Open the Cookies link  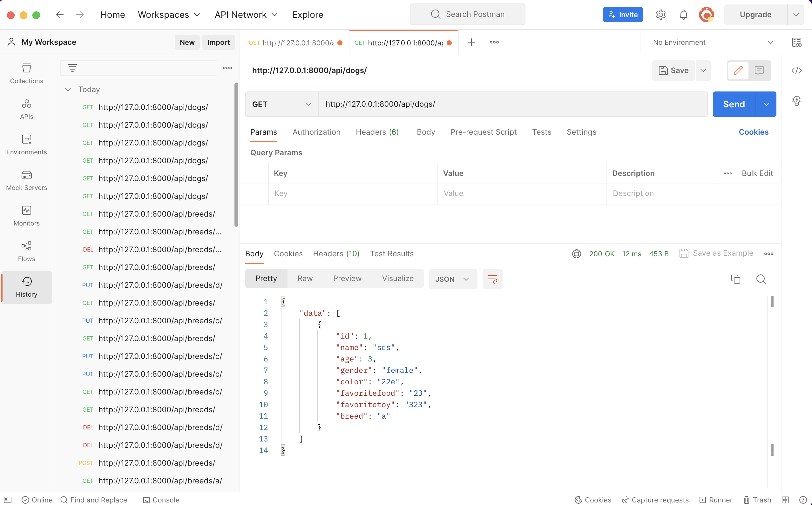753,132
